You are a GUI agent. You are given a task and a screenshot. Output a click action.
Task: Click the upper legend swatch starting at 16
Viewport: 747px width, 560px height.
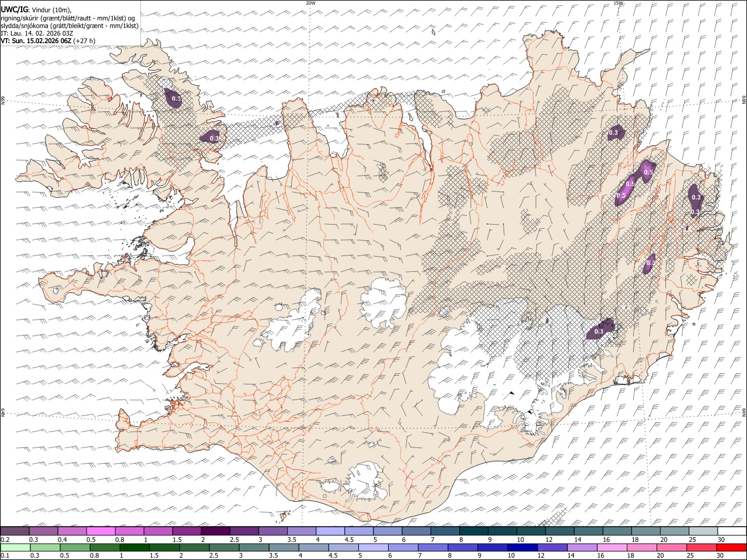point(617,531)
